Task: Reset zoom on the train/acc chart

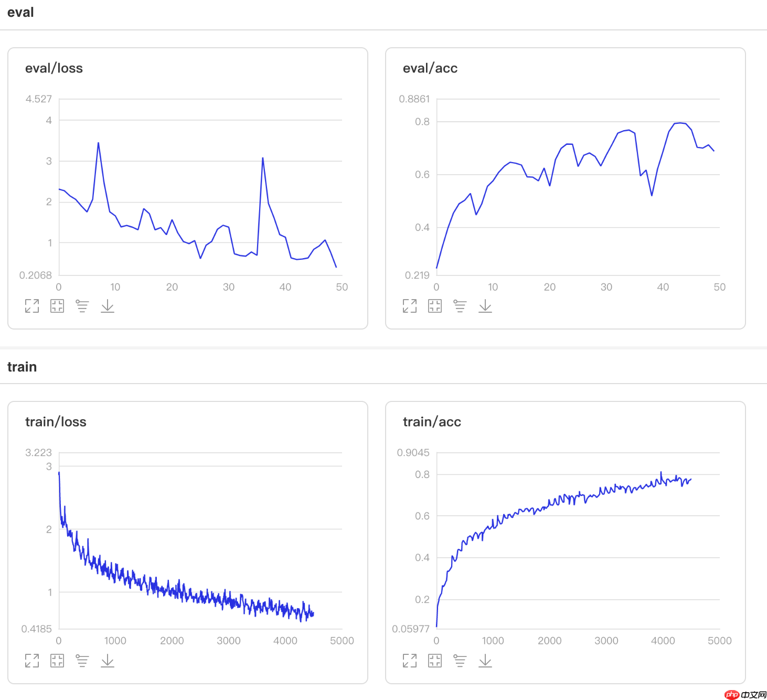Action: 435,661
